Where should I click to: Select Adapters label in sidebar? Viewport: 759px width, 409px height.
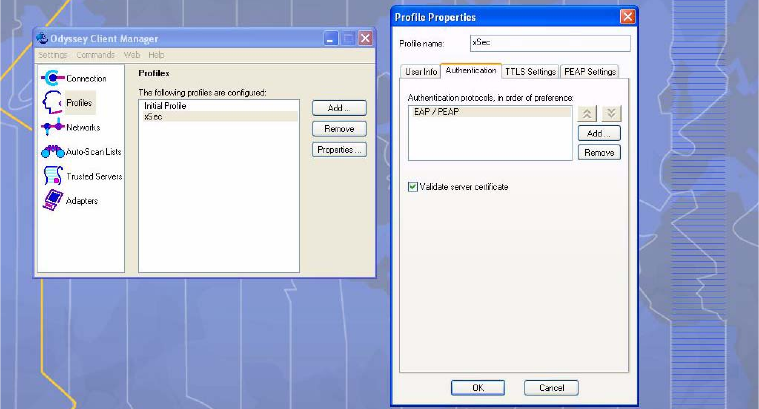coord(82,200)
